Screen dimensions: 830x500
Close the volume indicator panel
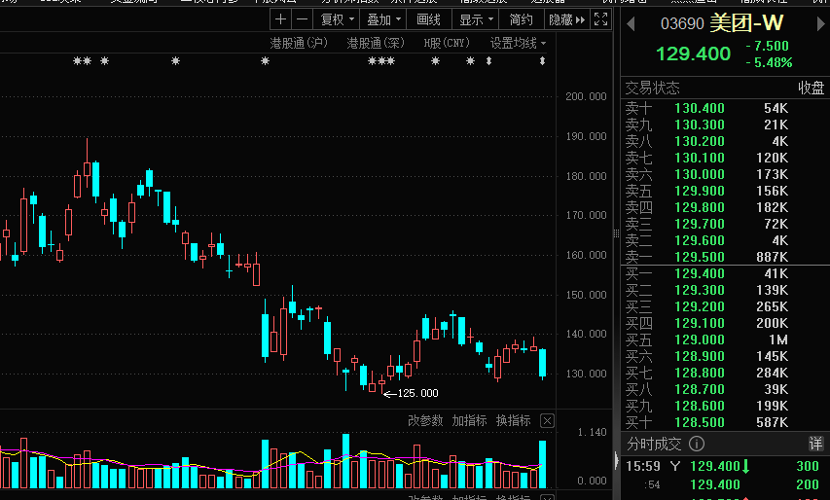point(547,420)
